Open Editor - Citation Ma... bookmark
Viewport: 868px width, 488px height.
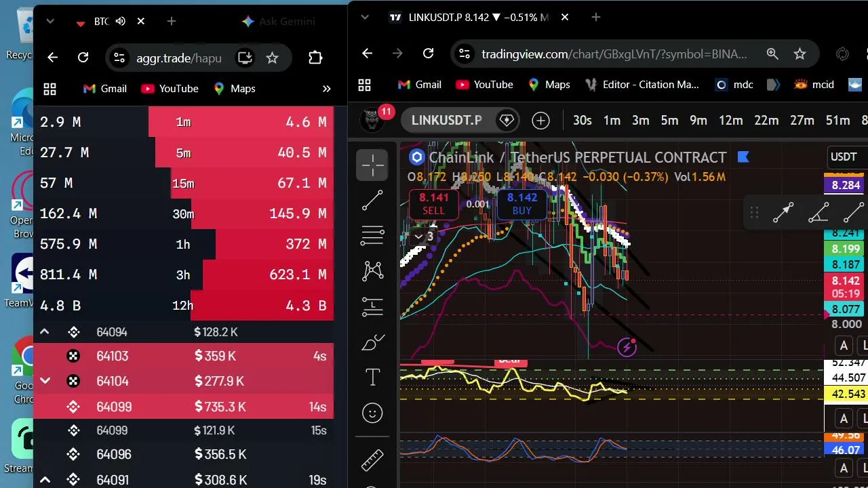(x=640, y=85)
